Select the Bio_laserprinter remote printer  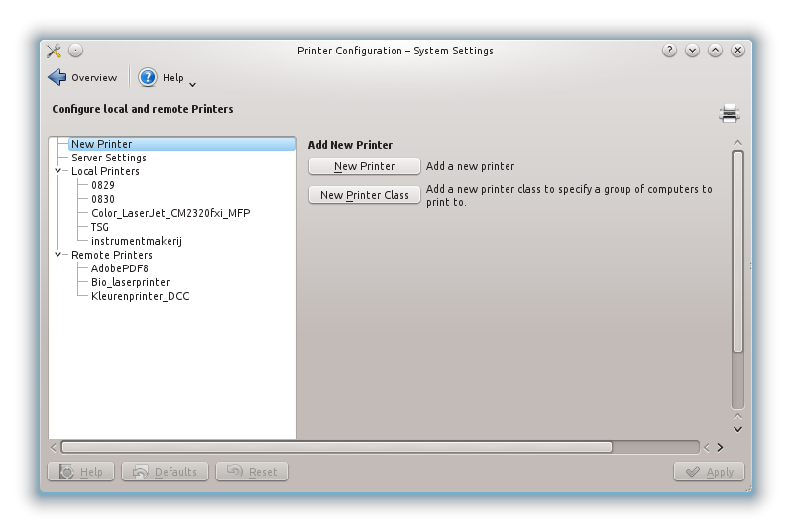coord(130,282)
